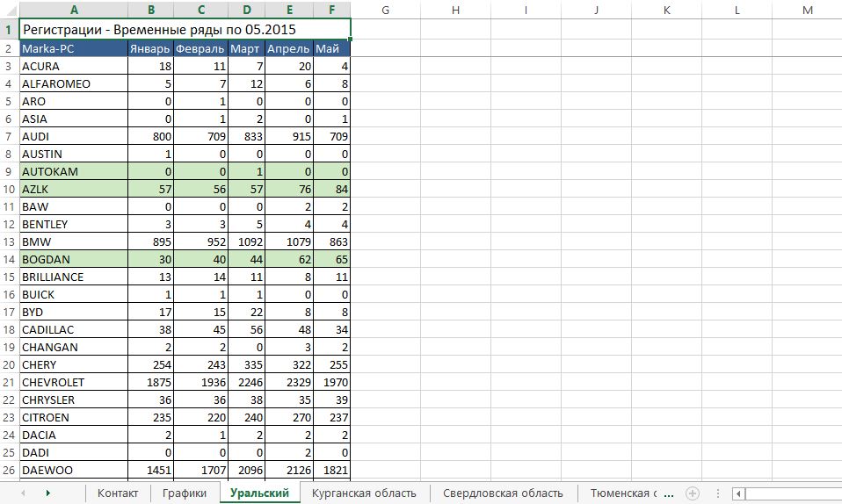Select the BENTLEY cell
842x504 pixels.
tap(74, 224)
